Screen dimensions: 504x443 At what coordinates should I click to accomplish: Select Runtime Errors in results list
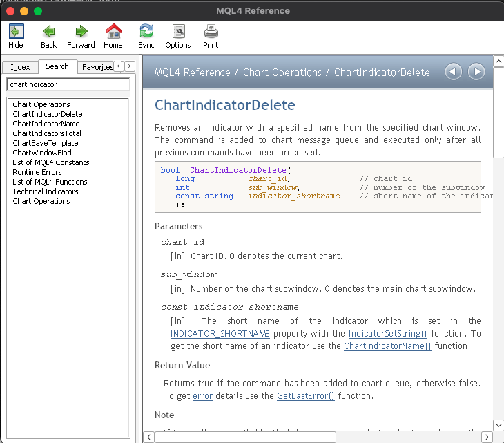37,172
